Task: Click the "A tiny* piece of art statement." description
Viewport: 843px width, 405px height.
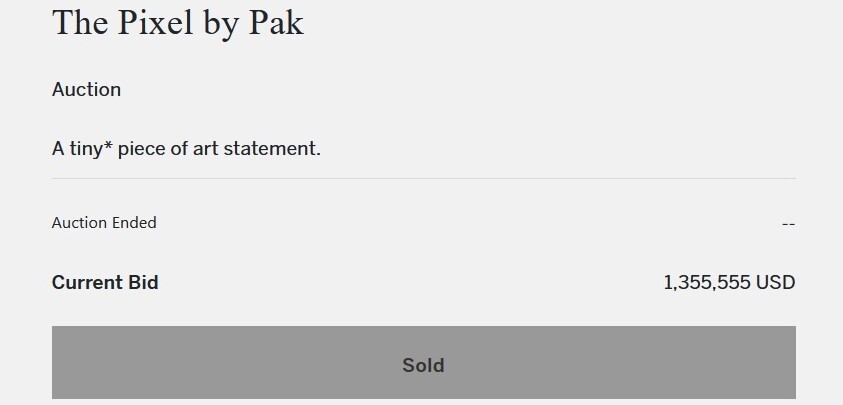Action: (186, 149)
